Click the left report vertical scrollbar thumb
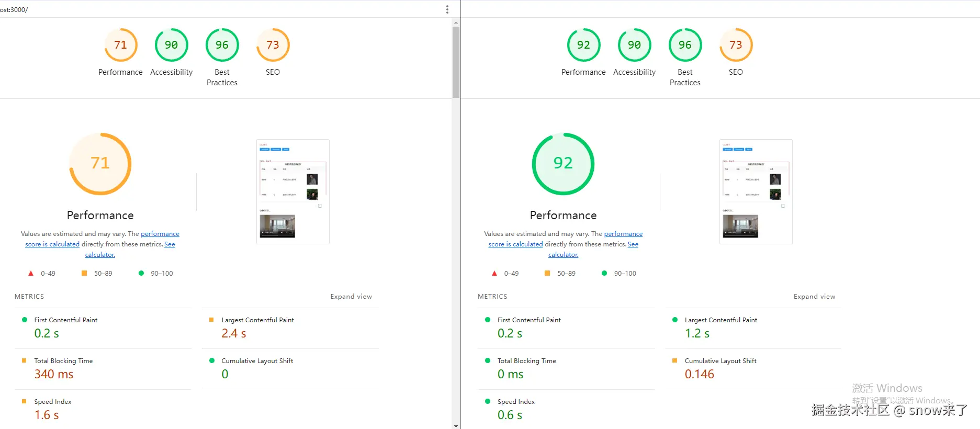This screenshot has height=429, width=980. (x=456, y=62)
